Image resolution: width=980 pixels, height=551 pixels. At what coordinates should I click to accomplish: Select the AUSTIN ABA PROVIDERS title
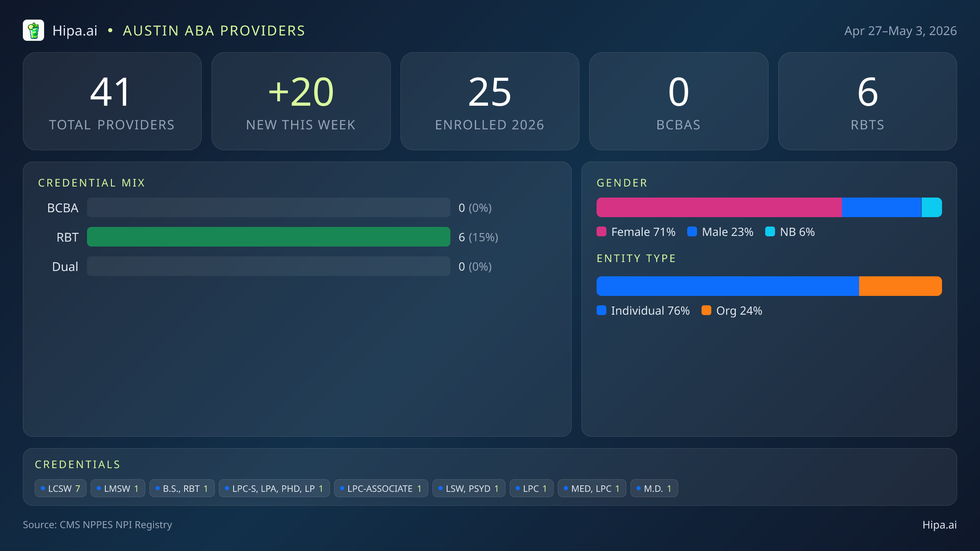(x=214, y=31)
